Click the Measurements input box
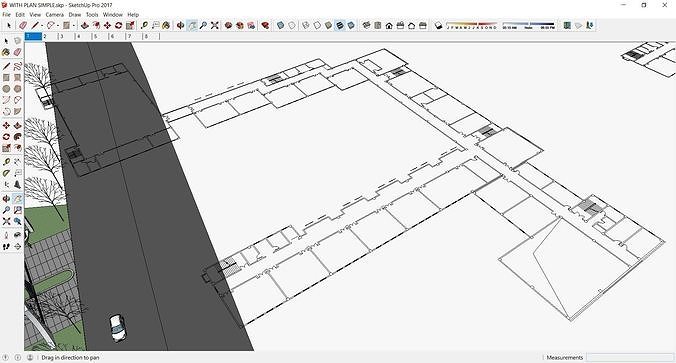This screenshot has width=676, height=363. [629, 357]
